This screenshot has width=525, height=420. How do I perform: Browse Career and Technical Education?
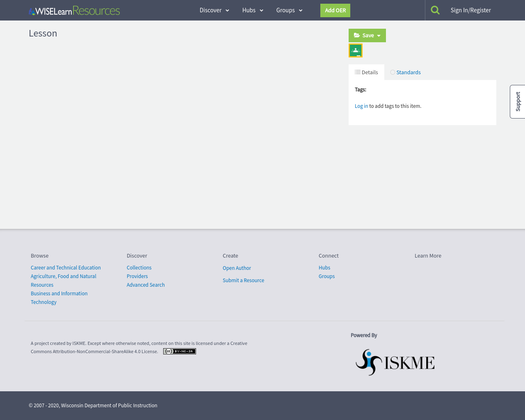tap(66, 267)
